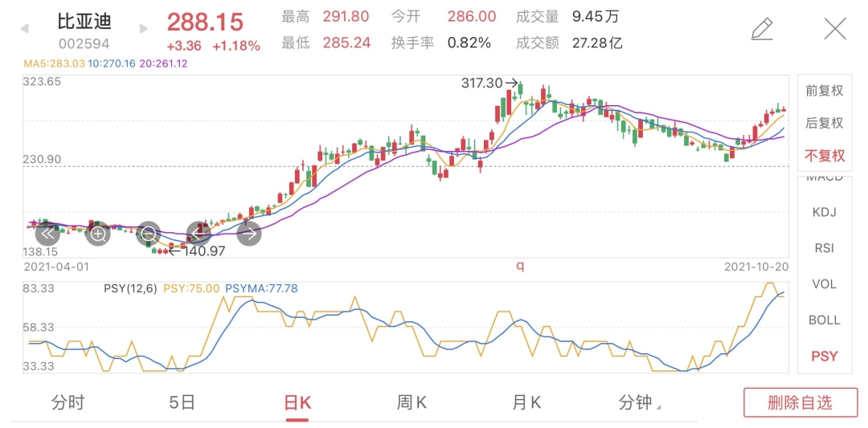The image size is (868, 428).
Task: Click the 323.65 price axis label
Action: [x=42, y=81]
